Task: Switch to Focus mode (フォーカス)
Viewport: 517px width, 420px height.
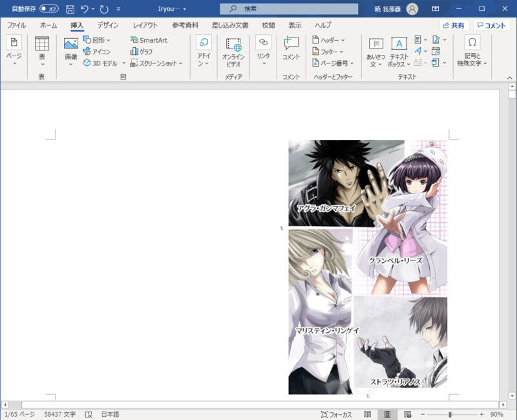Action: [337, 414]
